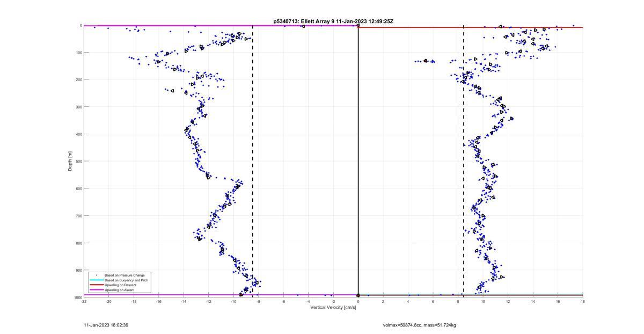
Task: Click x-axis tick label '-8'
Action: pyautogui.click(x=258, y=301)
